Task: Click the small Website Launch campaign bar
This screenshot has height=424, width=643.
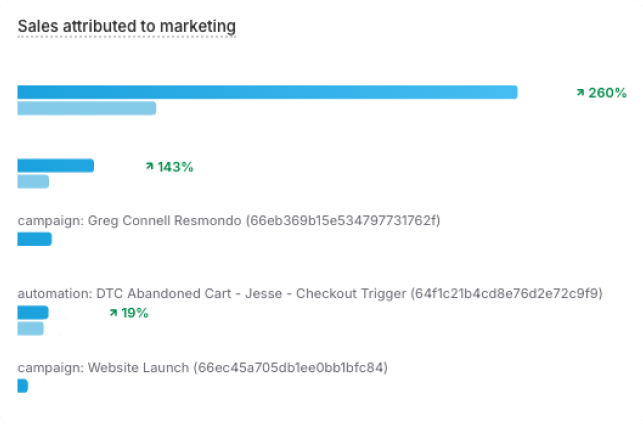Action: (22, 386)
